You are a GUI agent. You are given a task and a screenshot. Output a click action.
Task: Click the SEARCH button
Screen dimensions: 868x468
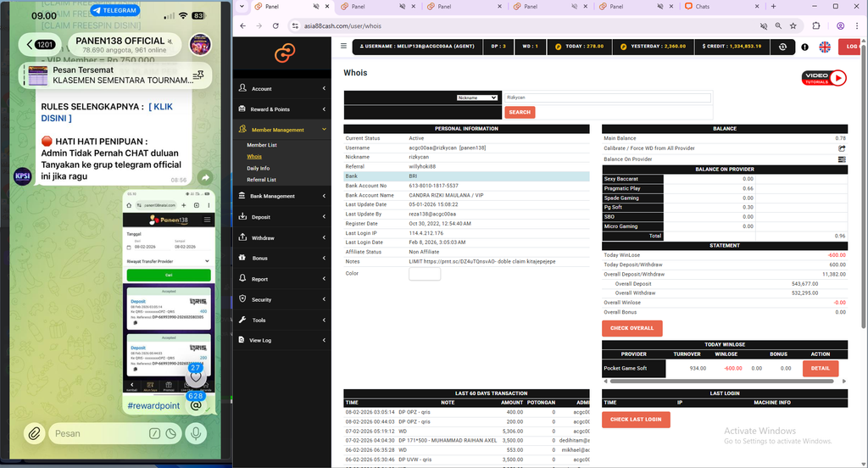[520, 112]
